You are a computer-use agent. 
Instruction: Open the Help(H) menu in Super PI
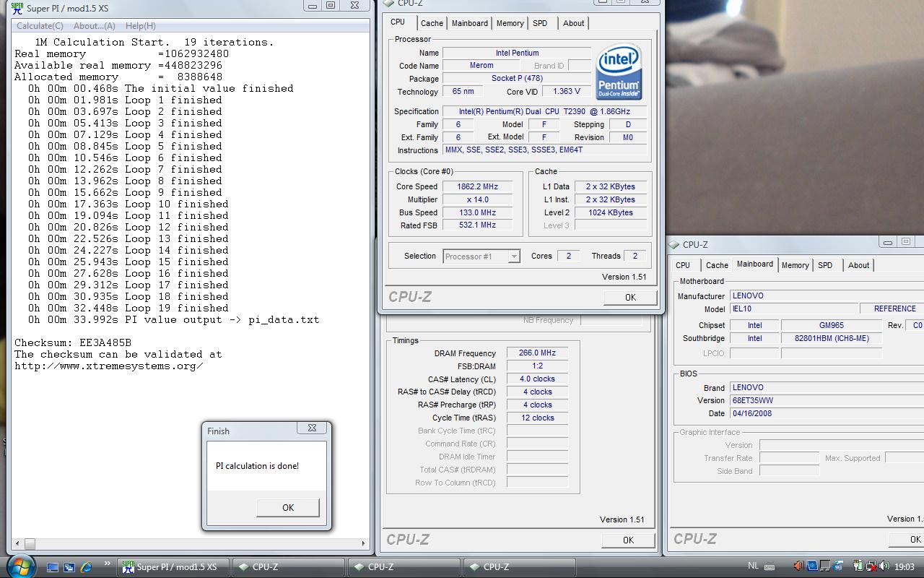coord(140,26)
